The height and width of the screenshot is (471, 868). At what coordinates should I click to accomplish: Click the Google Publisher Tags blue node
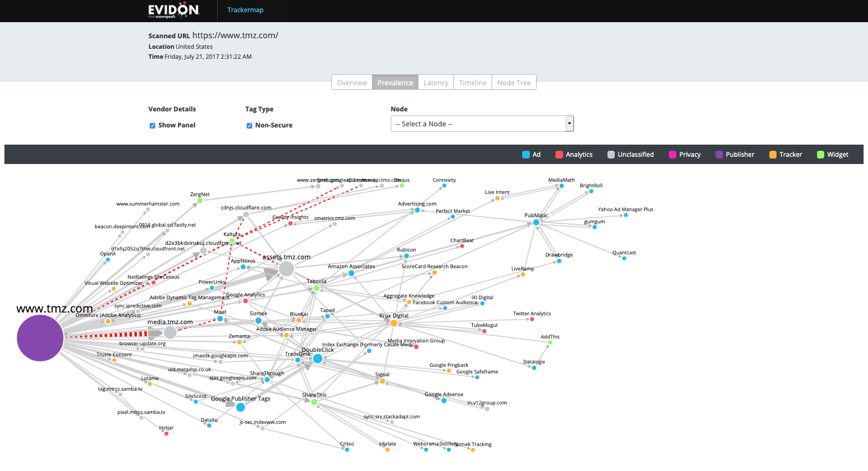point(241,407)
